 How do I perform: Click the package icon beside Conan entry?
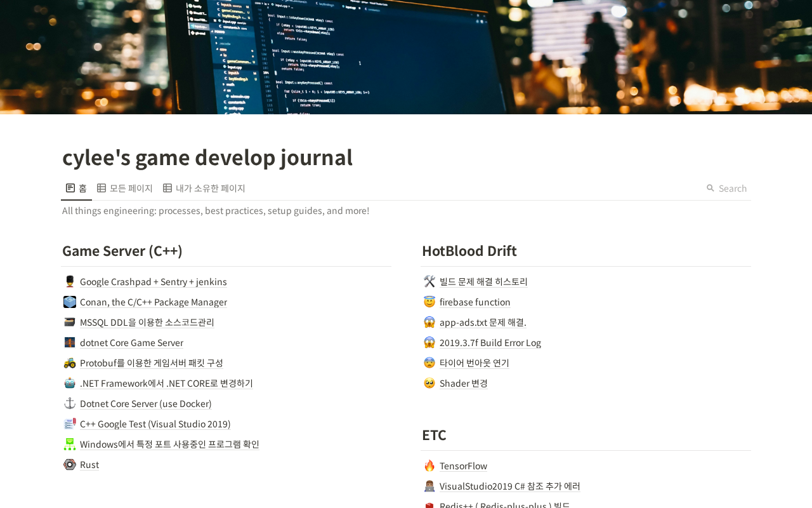coord(70,302)
